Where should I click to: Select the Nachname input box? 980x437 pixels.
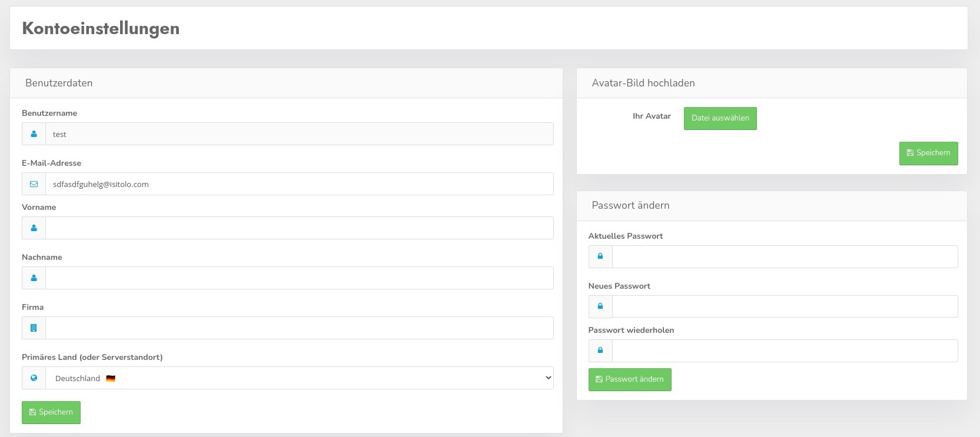[299, 278]
